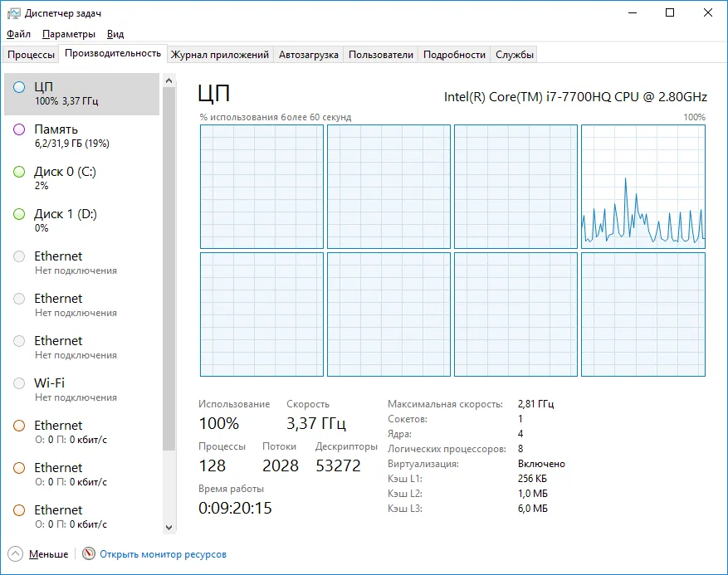Click the Логических процессоров value 8
Screen dimensions: 728x575
tap(520, 449)
